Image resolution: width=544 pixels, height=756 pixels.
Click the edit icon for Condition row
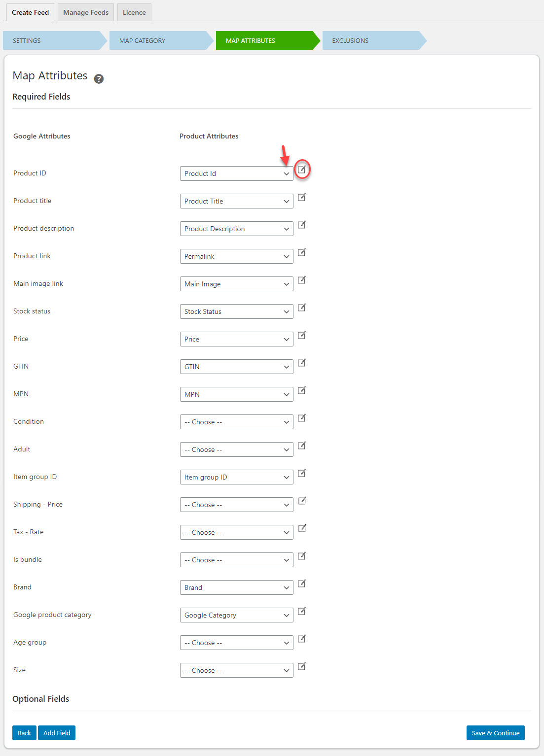[302, 418]
